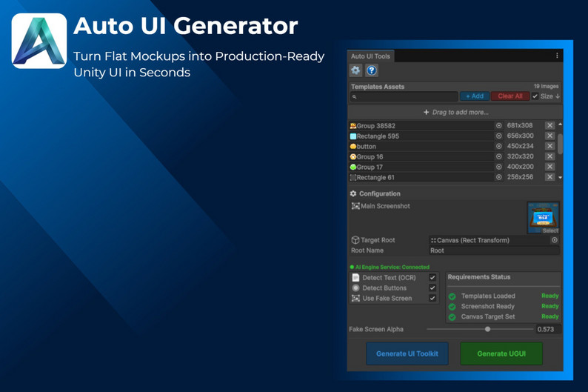The image size is (588, 392).
Task: Toggle the Detect Text (OCR) checkbox
Action: coord(432,278)
